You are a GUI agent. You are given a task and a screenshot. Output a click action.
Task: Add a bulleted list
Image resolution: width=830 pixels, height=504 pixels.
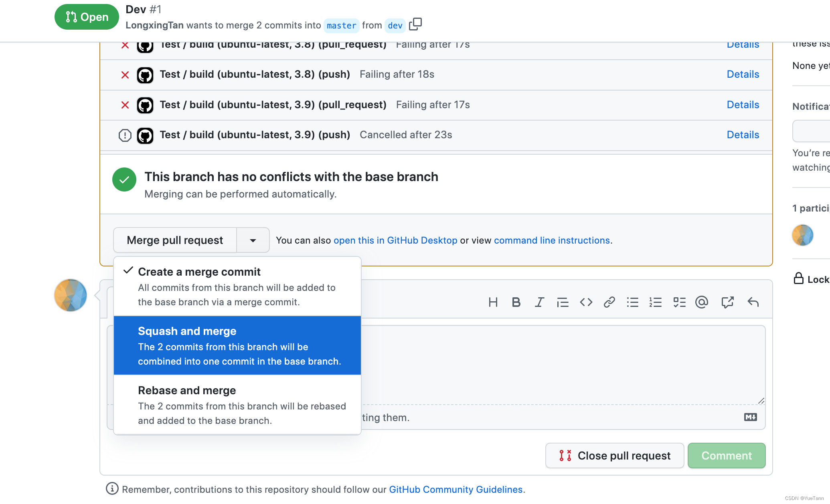(632, 302)
